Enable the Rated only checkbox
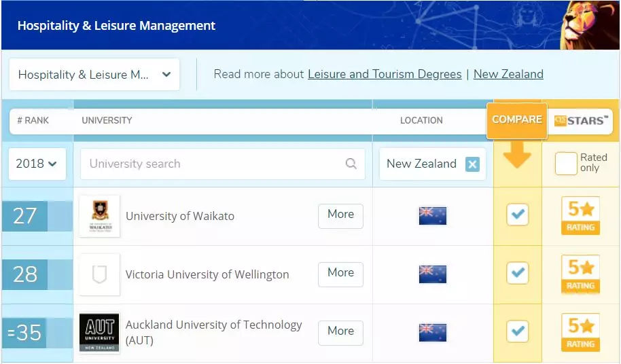621x364 pixels. point(565,164)
